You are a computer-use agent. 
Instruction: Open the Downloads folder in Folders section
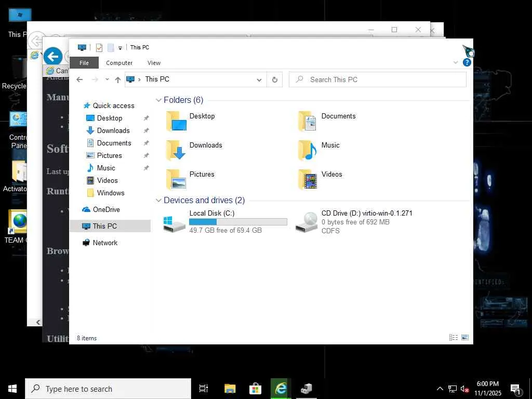[177, 150]
